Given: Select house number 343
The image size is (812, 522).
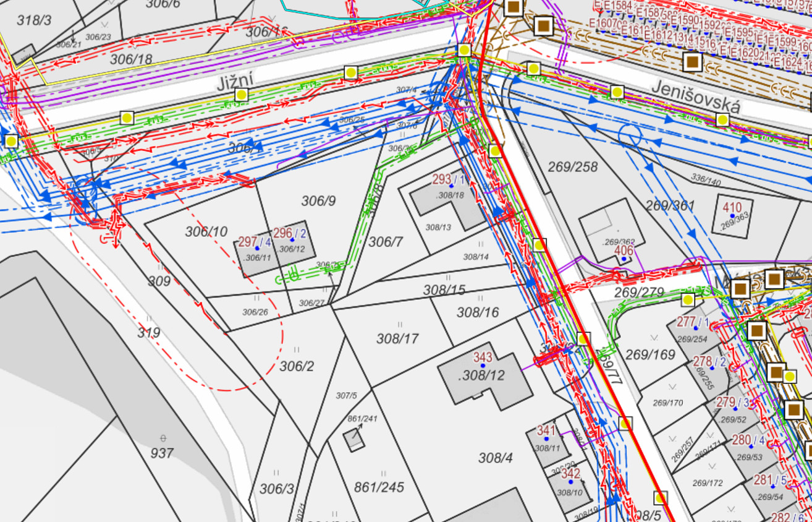Looking at the screenshot, I should (483, 357).
